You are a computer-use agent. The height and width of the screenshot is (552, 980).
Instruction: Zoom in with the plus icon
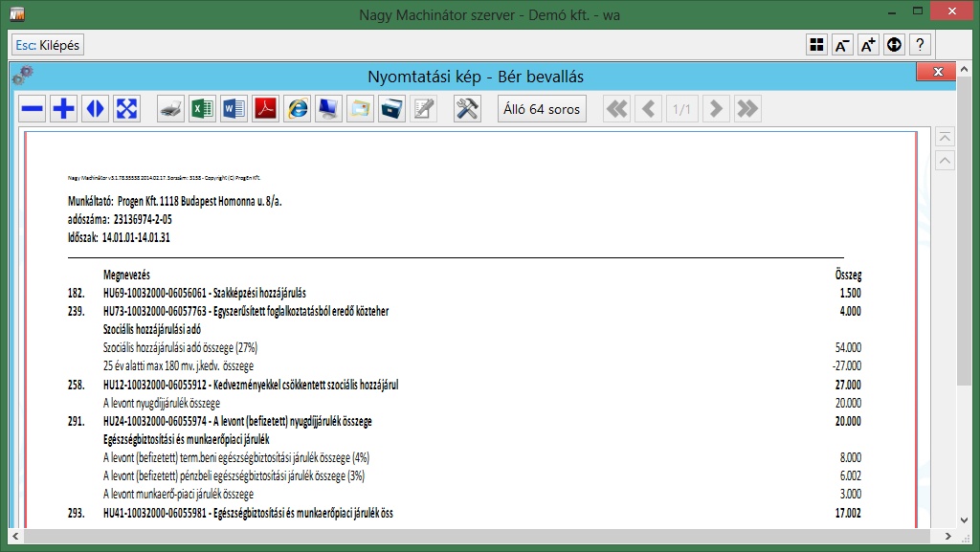(63, 109)
